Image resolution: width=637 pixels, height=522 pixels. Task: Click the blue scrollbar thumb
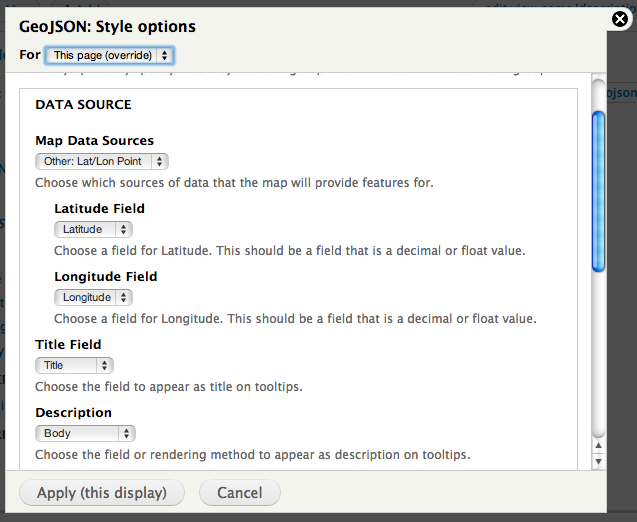click(598, 191)
